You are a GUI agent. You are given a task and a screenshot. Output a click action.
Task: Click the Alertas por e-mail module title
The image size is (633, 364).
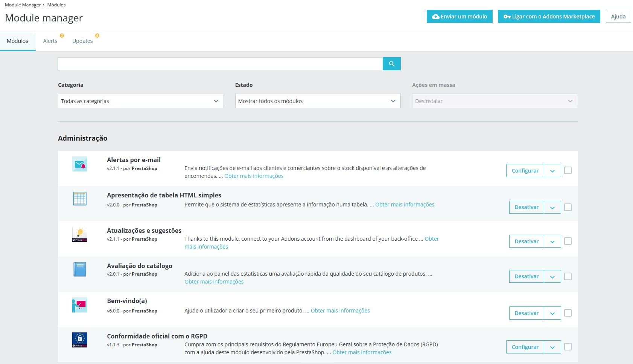(134, 160)
